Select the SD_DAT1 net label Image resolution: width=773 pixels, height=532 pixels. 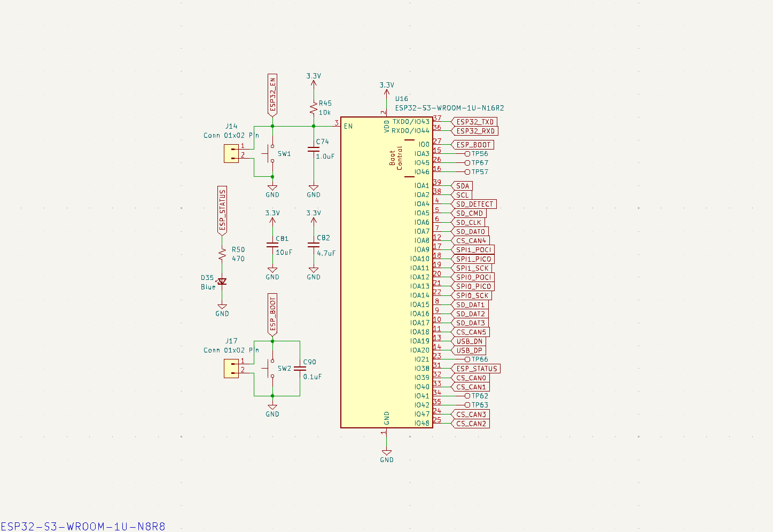(470, 305)
